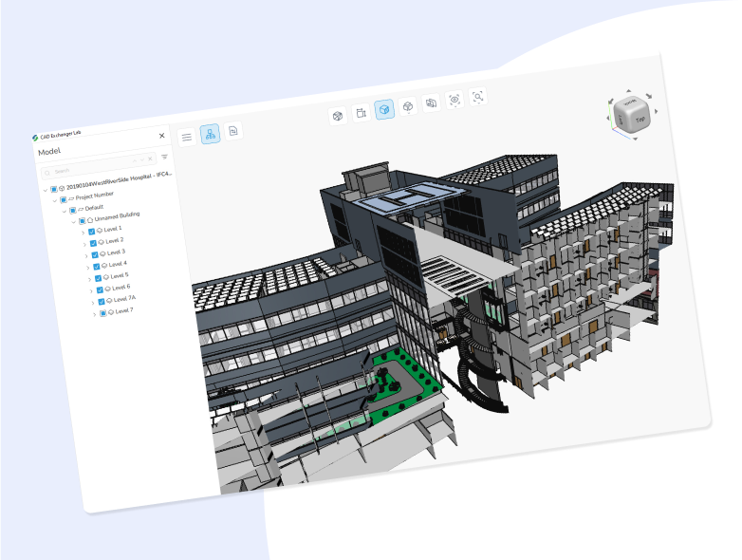Open the file import document icon

tap(233, 131)
